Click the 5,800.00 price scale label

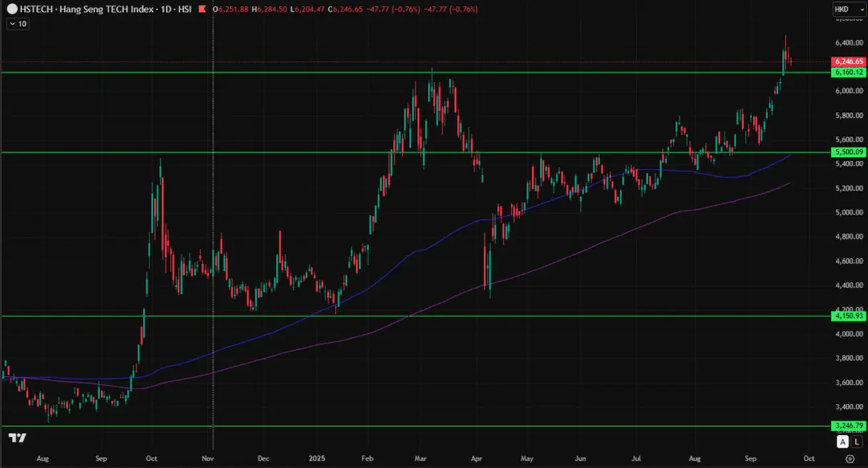(x=848, y=116)
